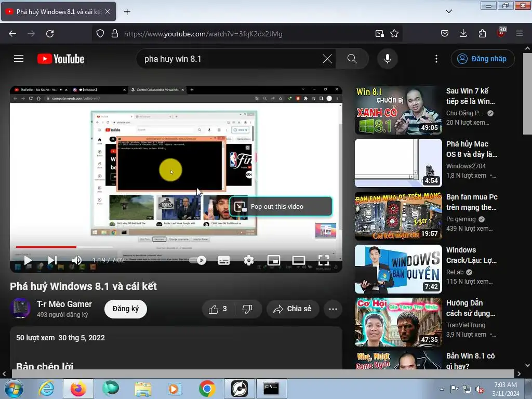The width and height of the screenshot is (532, 399).
Task: Skip to the next video
Action: pos(52,260)
